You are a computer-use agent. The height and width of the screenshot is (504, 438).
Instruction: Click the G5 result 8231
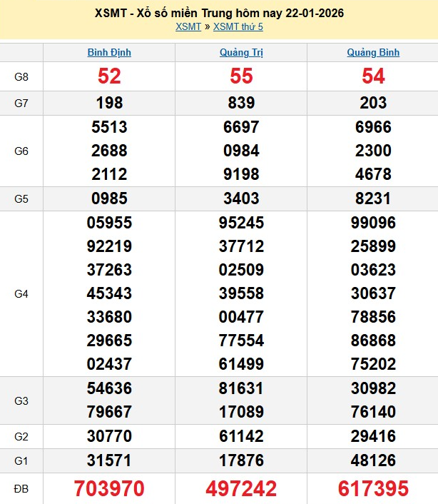pos(373,199)
